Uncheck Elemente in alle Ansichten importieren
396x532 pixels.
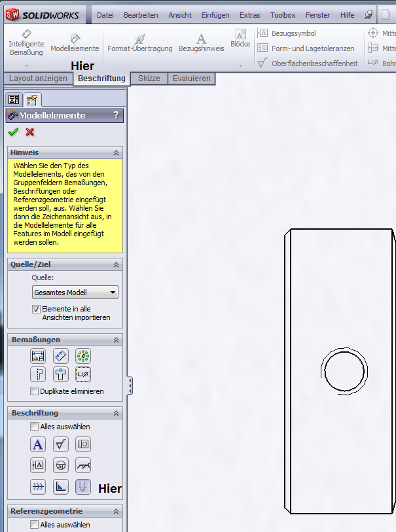36,309
